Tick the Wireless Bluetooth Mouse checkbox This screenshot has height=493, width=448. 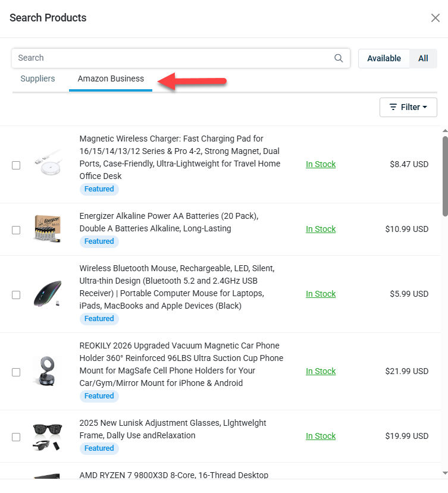(16, 295)
